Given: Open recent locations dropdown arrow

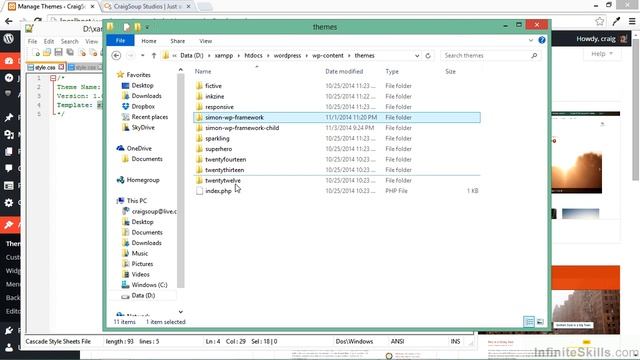Looking at the screenshot, I should coord(142,56).
